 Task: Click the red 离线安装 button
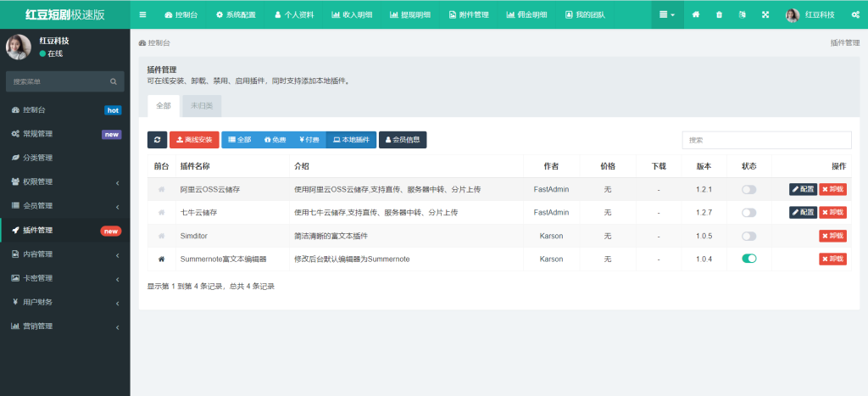click(194, 140)
